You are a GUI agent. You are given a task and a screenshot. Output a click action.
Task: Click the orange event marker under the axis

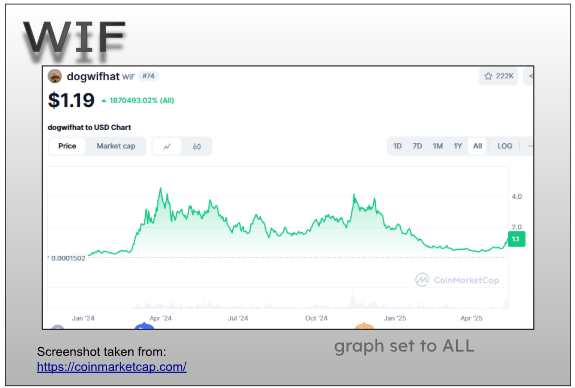(x=364, y=326)
